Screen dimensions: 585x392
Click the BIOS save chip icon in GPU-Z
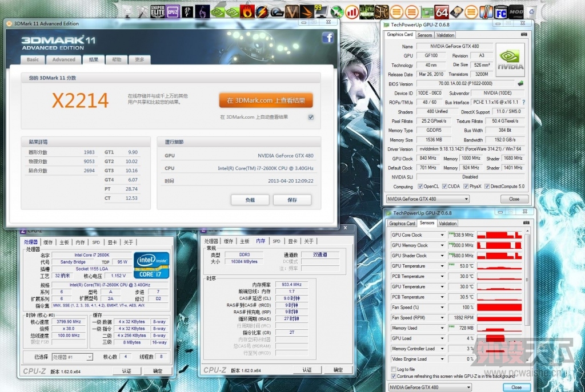tap(520, 83)
